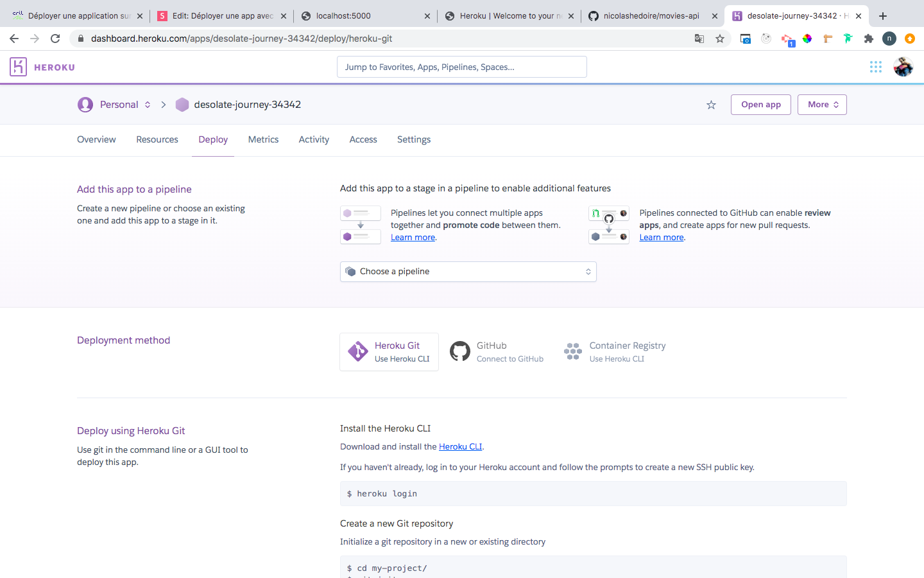Open the More dropdown button
The width and height of the screenshot is (924, 578).
pyautogui.click(x=822, y=105)
